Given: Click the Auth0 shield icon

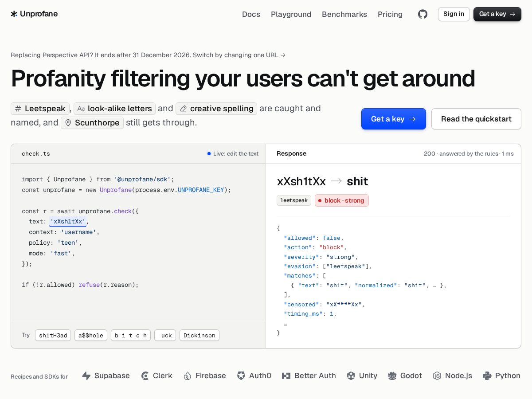Looking at the screenshot, I should click(241, 376).
